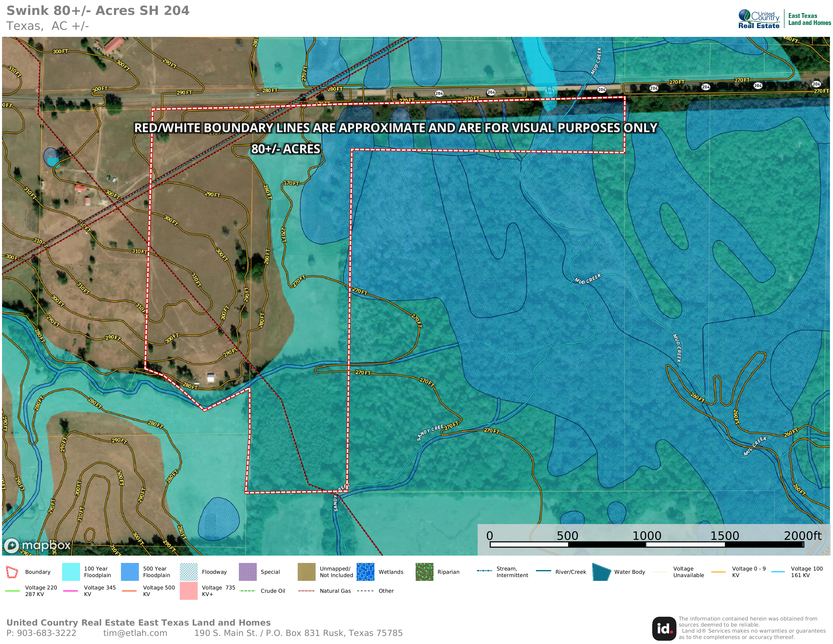Screen dimensions: 833x644
Task: Click the Swink 80+/- Acres SH 204 title
Action: pyautogui.click(x=98, y=11)
